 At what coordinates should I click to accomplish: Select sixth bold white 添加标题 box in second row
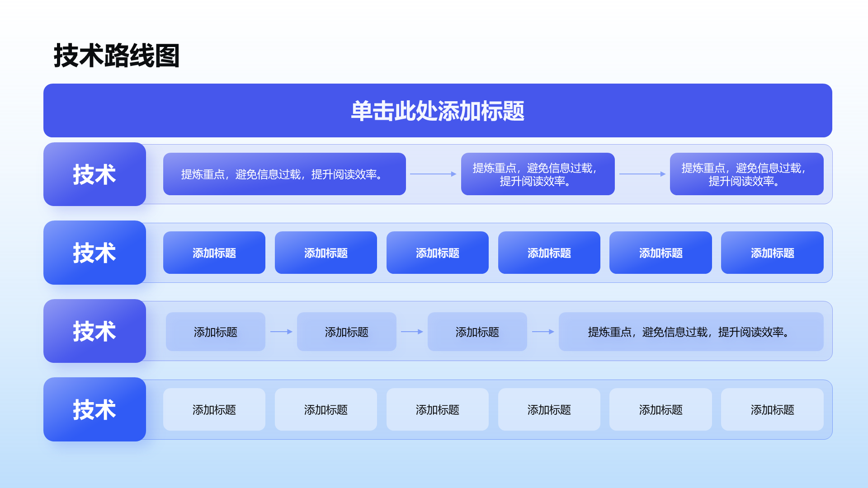tap(772, 253)
